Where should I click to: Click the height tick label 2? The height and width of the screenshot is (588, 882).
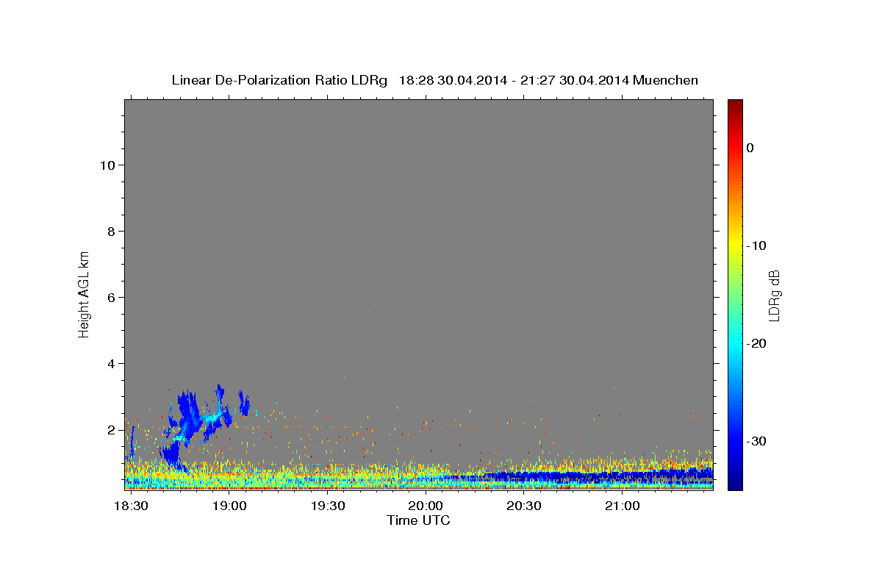(x=110, y=430)
